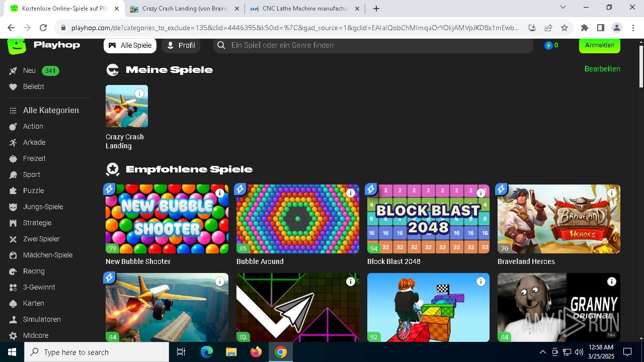Open the Block Blast 2048 title link
Image resolution: width=644 pixels, height=362 pixels.
[394, 261]
